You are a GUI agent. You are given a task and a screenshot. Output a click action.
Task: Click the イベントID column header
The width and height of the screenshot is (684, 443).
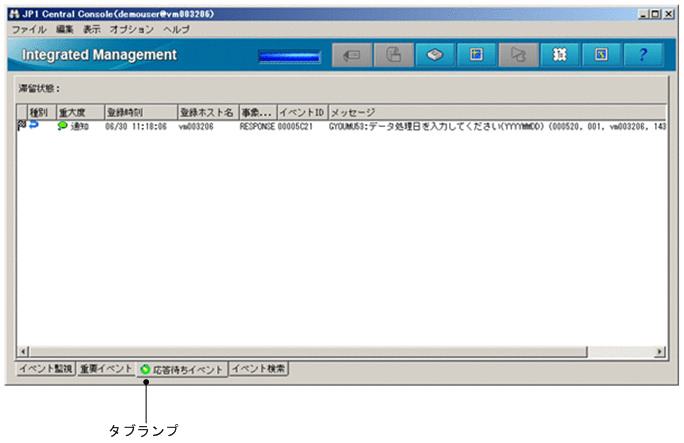[302, 112]
